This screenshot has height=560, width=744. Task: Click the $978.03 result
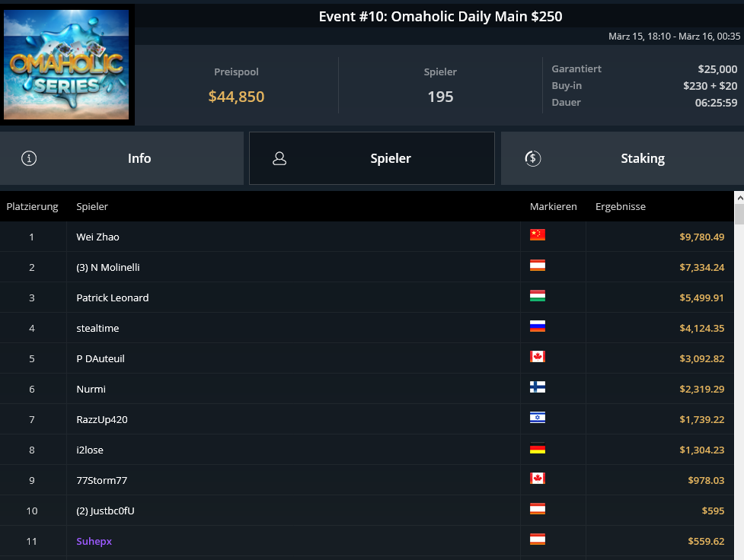coord(706,480)
